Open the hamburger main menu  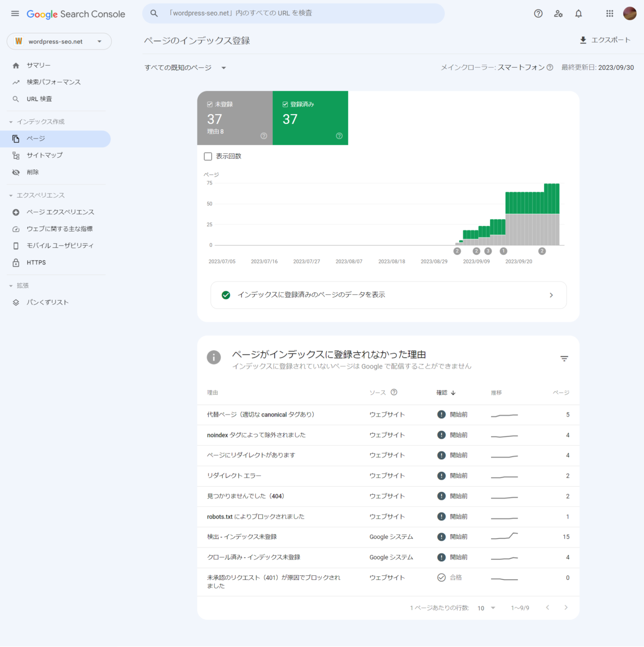coord(15,14)
